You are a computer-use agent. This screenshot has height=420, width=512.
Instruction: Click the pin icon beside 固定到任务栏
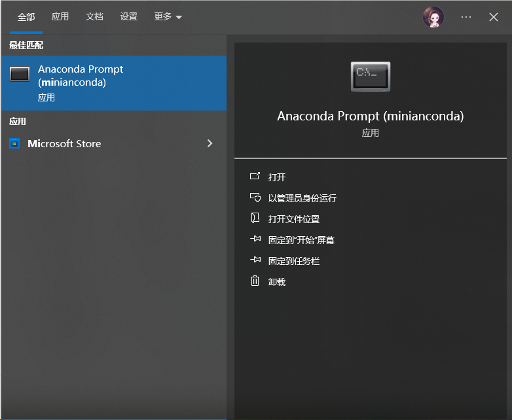click(255, 260)
